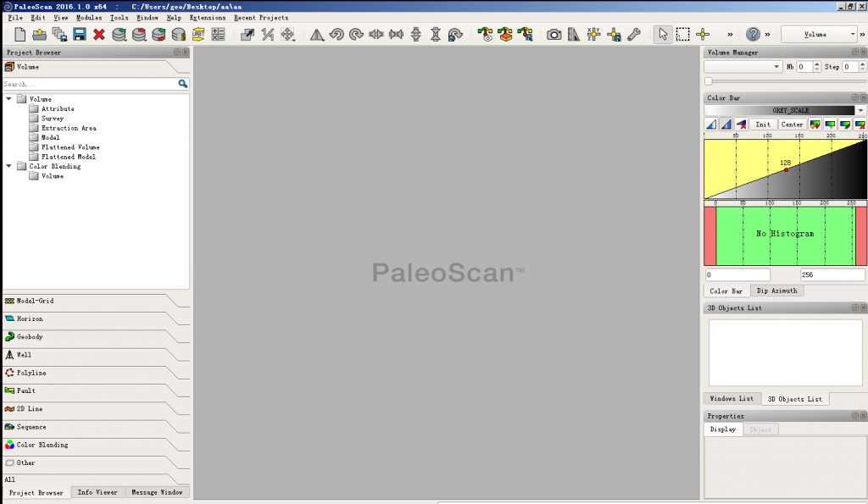Click the XYZ axis crosshair icon

coord(593,34)
